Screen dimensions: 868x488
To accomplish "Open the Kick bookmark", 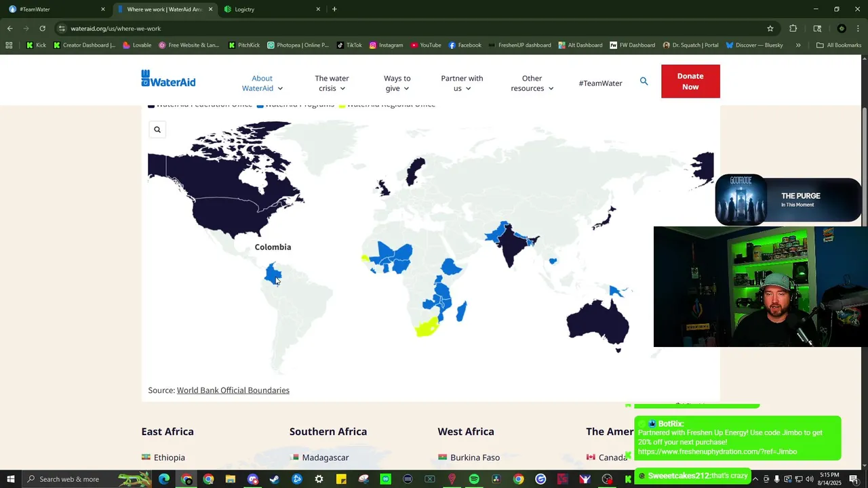I will [36, 45].
